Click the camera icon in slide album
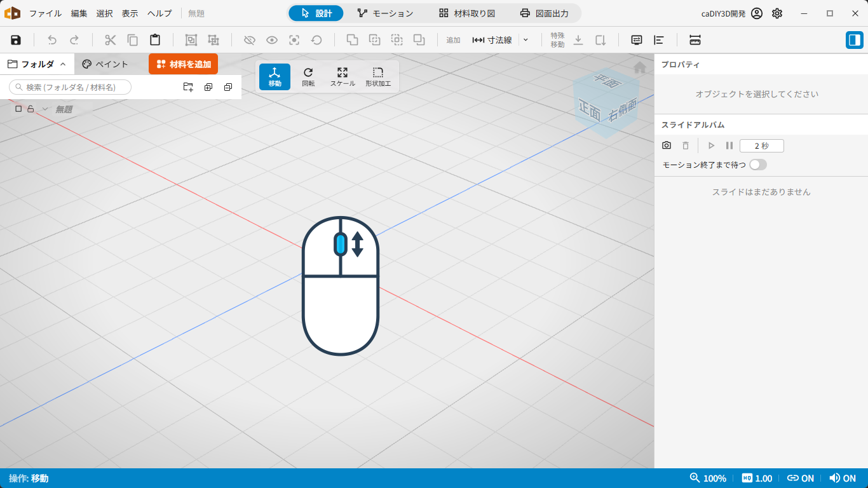Screen dimensions: 868x488 coord(667,146)
